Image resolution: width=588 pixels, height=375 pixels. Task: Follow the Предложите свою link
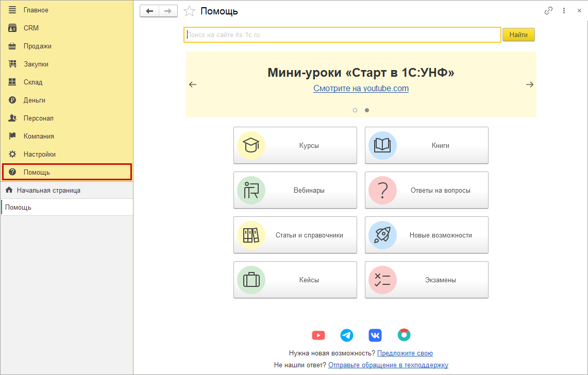click(405, 353)
